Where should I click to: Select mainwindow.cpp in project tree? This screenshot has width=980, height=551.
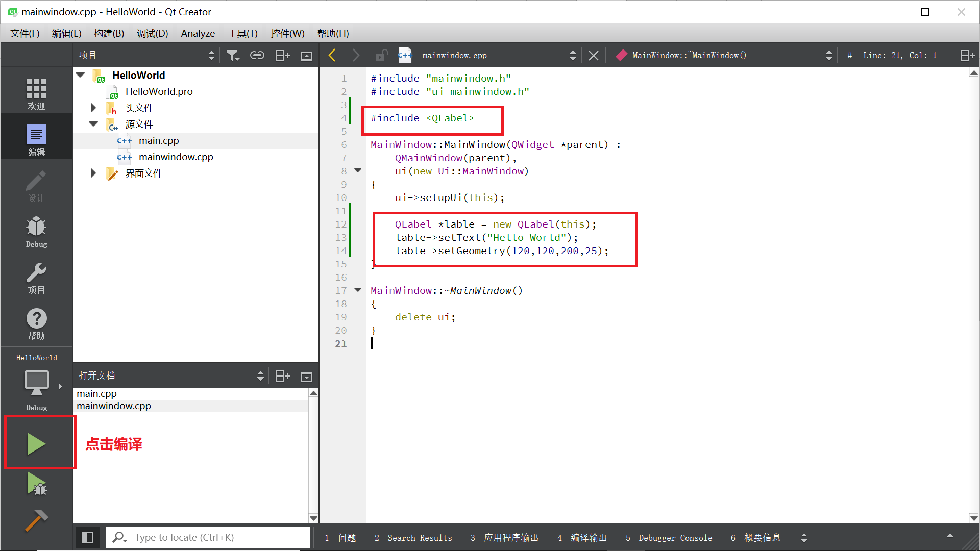[176, 157]
